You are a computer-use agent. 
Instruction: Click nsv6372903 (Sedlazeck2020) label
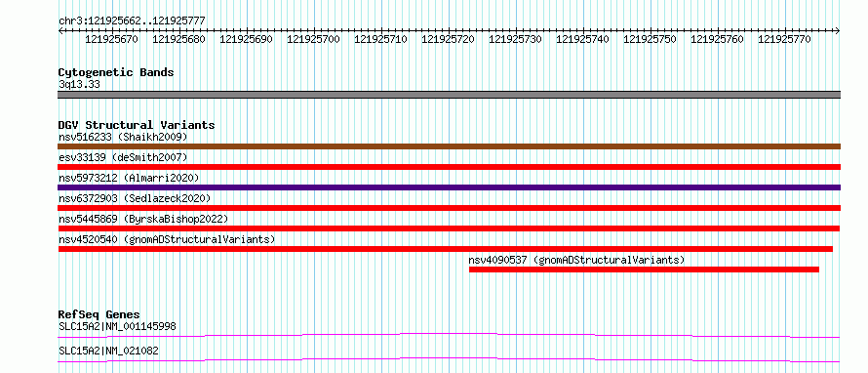pos(135,198)
